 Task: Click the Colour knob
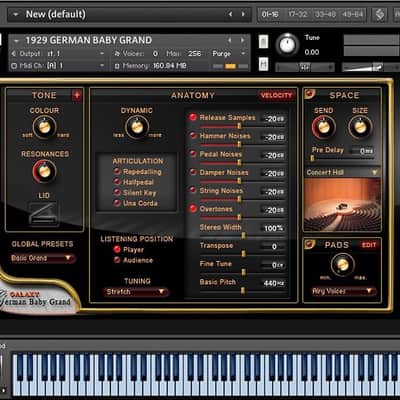point(44,127)
